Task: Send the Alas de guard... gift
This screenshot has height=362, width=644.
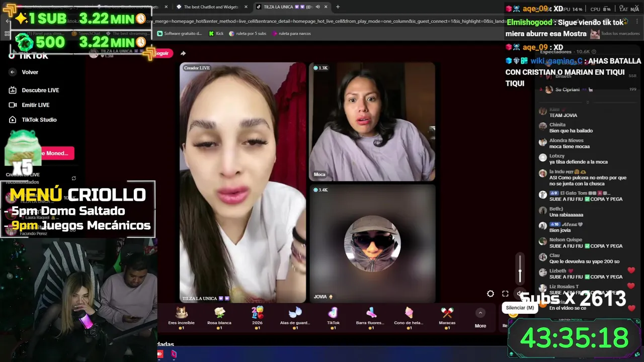Action: pos(295,318)
